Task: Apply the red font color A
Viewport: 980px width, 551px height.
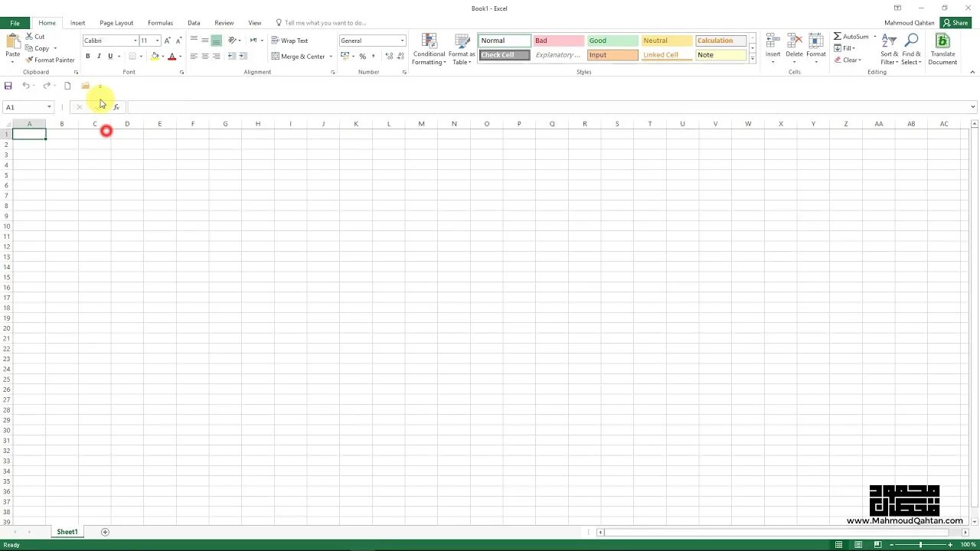Action: 171,56
